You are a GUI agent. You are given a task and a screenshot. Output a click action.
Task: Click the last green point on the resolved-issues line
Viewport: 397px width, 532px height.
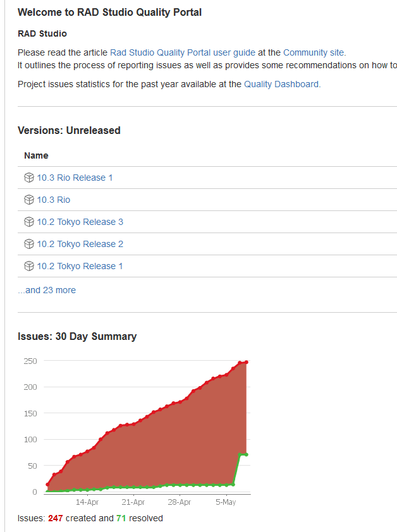[246, 455]
